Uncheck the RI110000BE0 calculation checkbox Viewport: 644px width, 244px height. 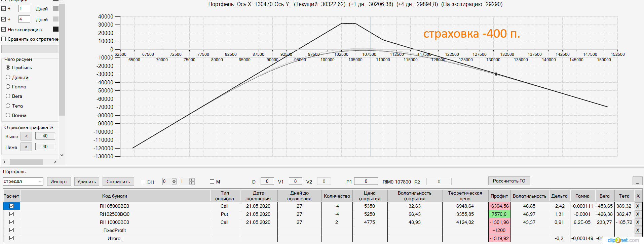pyautogui.click(x=12, y=222)
